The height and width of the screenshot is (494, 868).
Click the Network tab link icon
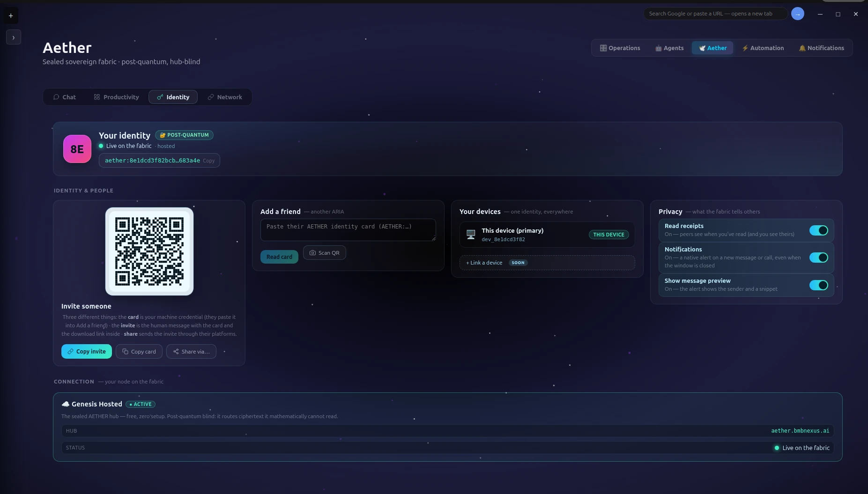(x=211, y=97)
